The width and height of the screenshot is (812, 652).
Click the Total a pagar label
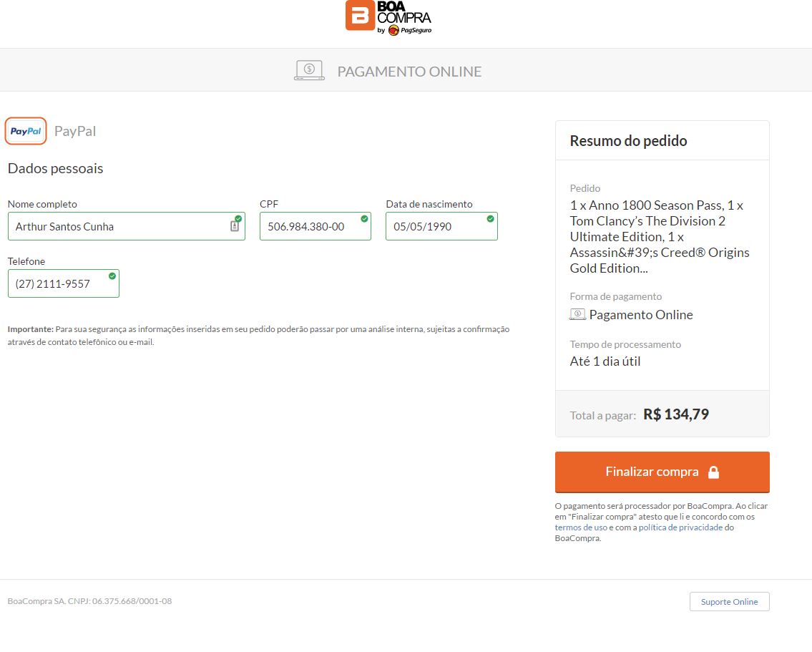point(603,415)
